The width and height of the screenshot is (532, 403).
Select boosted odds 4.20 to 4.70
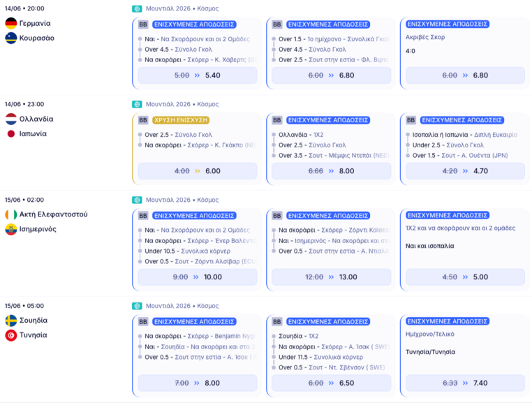[x=465, y=171]
